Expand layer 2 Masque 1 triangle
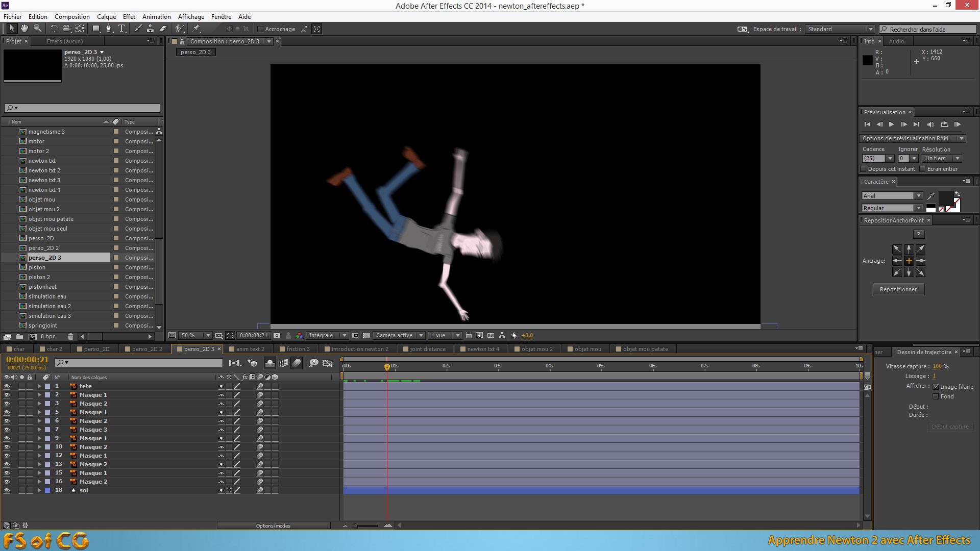Image resolution: width=980 pixels, height=551 pixels. [38, 394]
